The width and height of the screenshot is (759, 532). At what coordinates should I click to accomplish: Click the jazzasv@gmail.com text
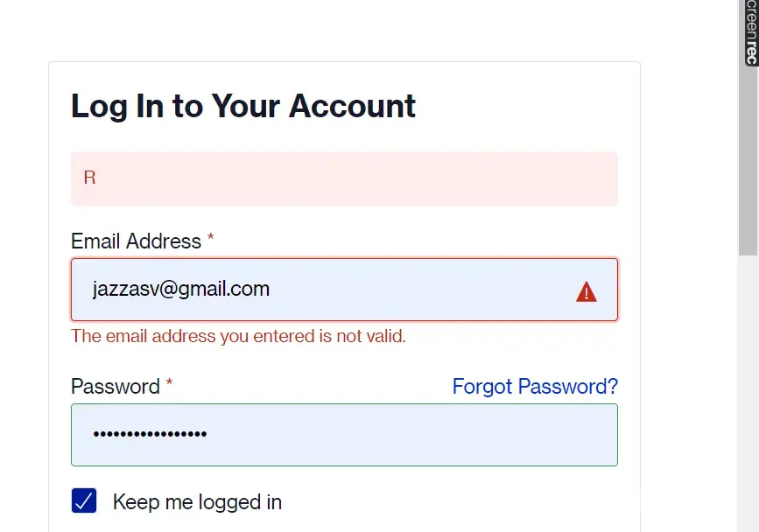(x=181, y=289)
